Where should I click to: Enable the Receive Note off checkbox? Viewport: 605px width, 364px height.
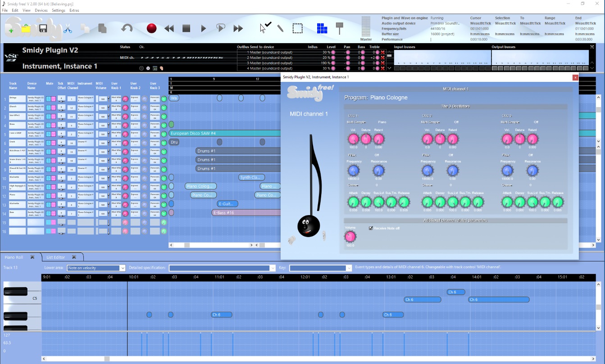pyautogui.click(x=371, y=228)
